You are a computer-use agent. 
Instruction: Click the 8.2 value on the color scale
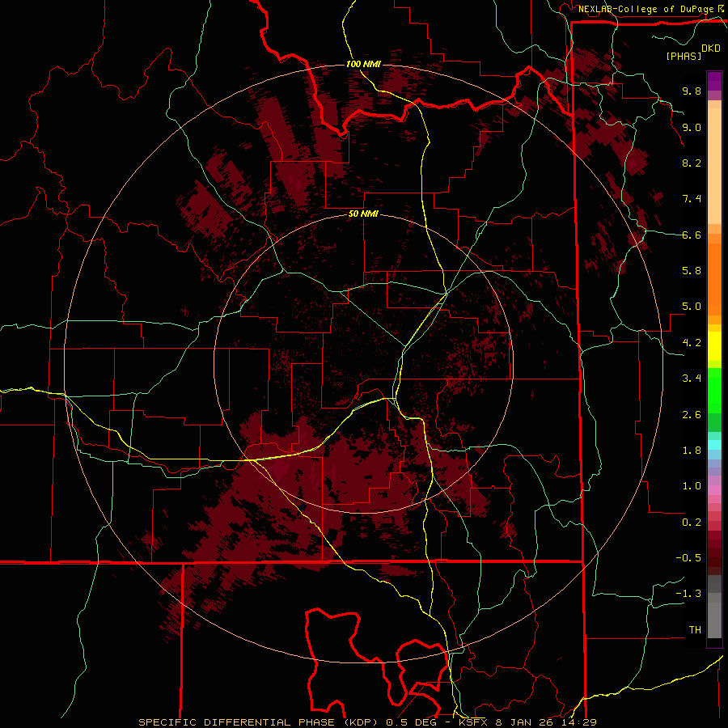tap(692, 163)
